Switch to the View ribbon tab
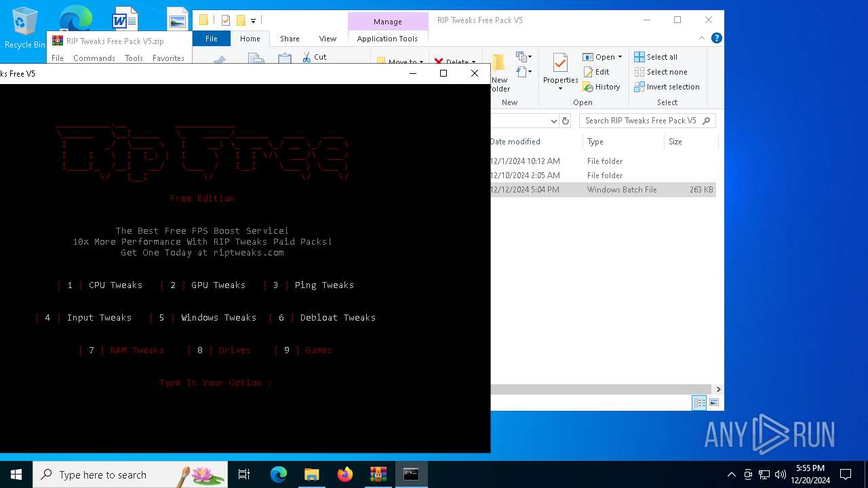Viewport: 868px width, 488px height. pyautogui.click(x=328, y=39)
